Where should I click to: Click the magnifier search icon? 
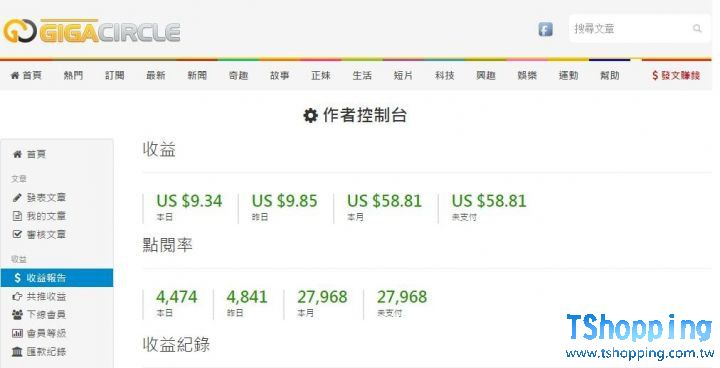(x=697, y=29)
